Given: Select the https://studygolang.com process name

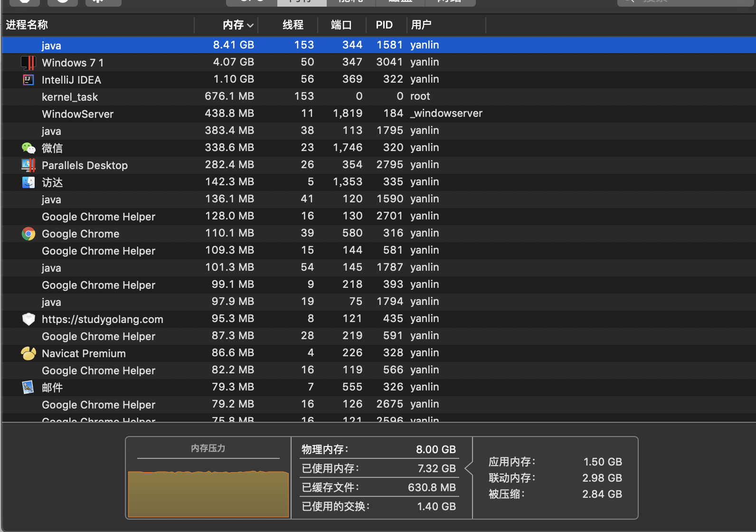Looking at the screenshot, I should click(103, 319).
